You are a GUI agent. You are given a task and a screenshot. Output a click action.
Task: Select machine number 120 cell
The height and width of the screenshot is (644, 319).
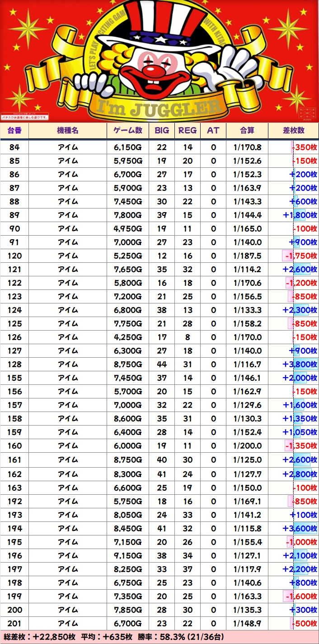coord(14,256)
